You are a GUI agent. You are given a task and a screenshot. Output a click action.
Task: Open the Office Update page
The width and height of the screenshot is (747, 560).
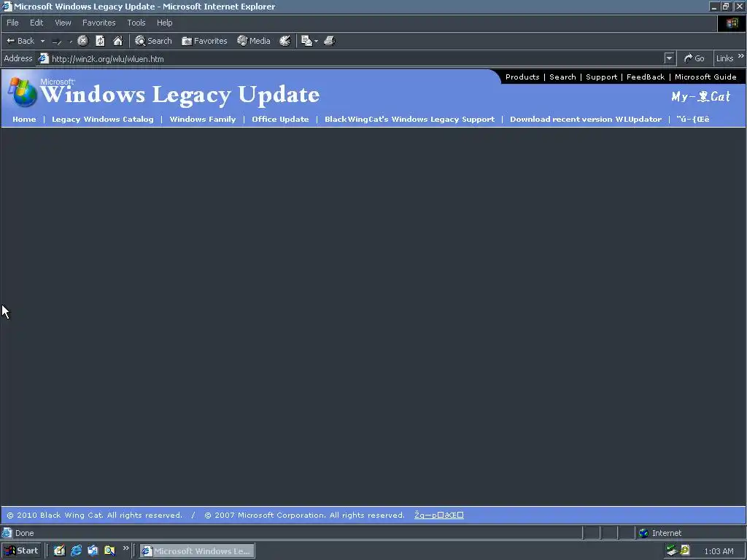280,120
